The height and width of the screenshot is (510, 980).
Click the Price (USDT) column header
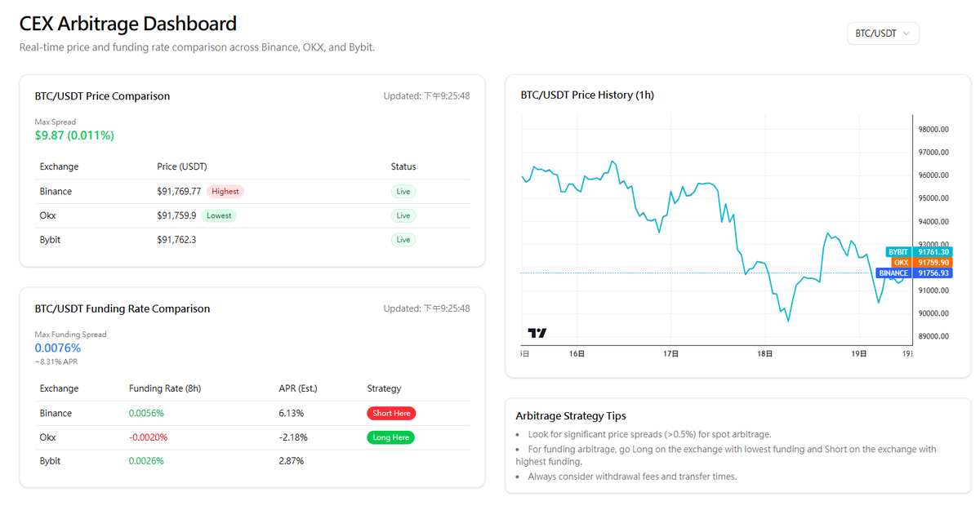pyautogui.click(x=180, y=166)
